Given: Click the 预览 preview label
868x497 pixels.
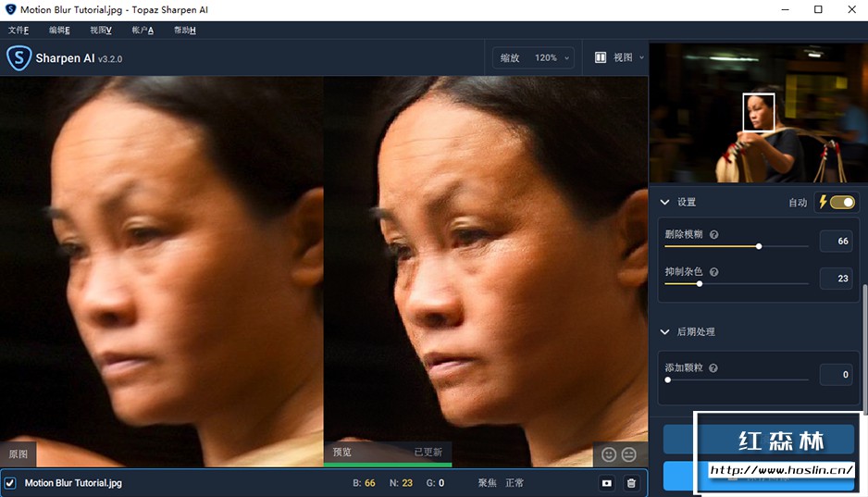Looking at the screenshot, I should click(342, 453).
